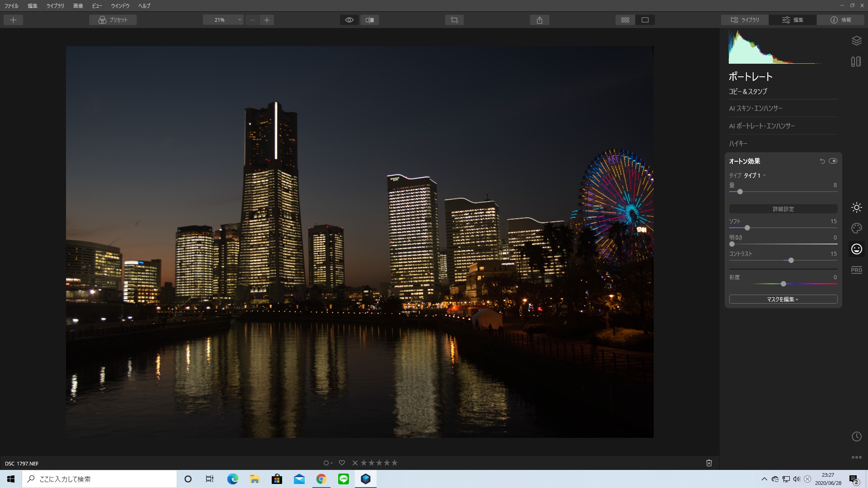Click the crop tool icon

tap(454, 20)
